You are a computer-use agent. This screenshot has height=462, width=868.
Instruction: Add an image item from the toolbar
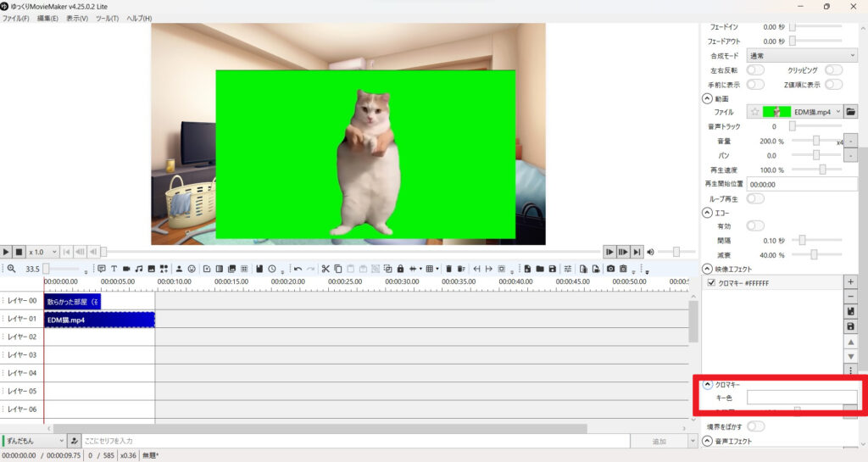151,269
